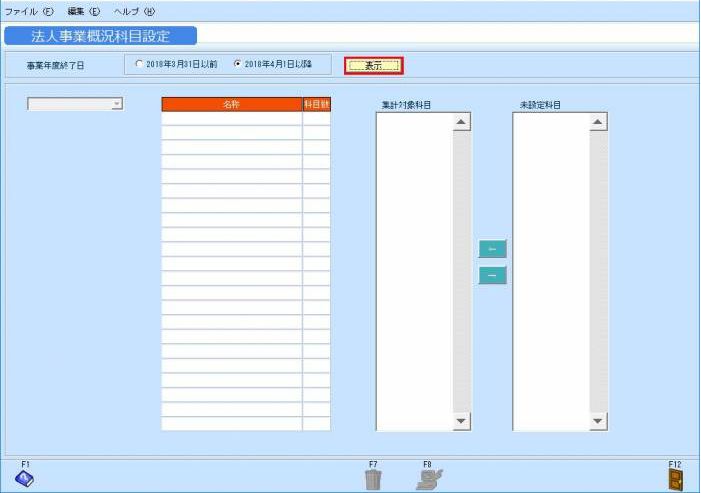The width and height of the screenshot is (701, 493).
Task: Click the 名称 column header
Action: (232, 105)
